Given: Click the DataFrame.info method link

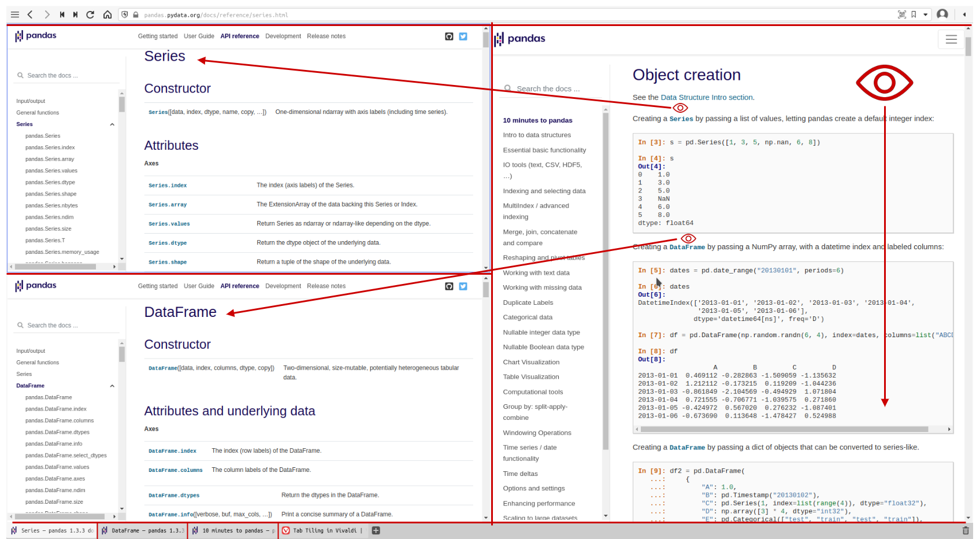Looking at the screenshot, I should click(171, 515).
